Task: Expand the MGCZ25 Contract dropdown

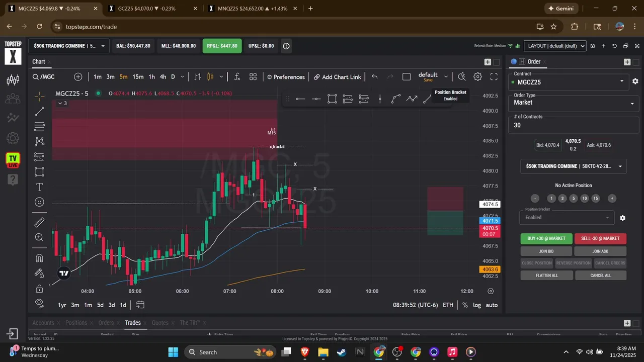Action: pos(569,82)
